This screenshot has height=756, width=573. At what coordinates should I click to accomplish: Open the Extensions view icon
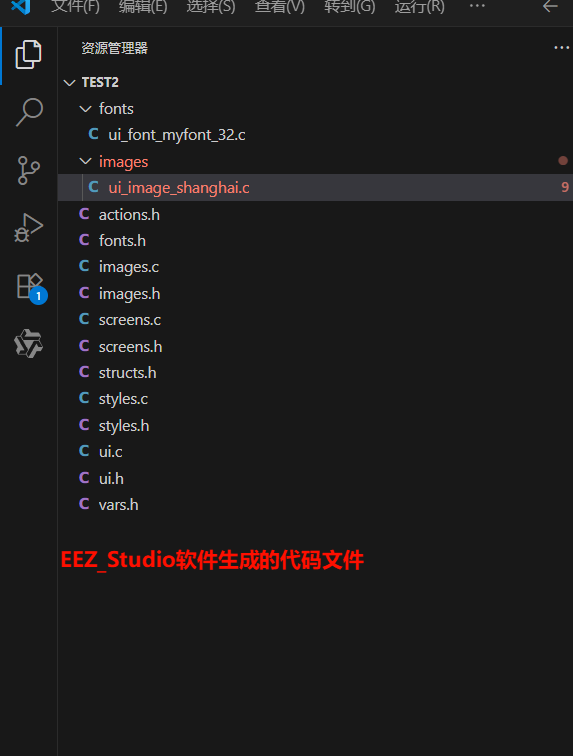coord(30,287)
